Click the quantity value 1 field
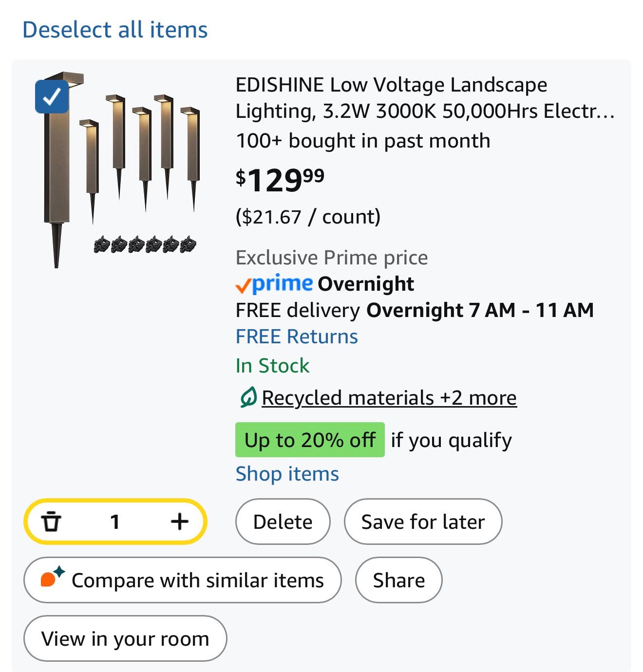 click(x=115, y=522)
